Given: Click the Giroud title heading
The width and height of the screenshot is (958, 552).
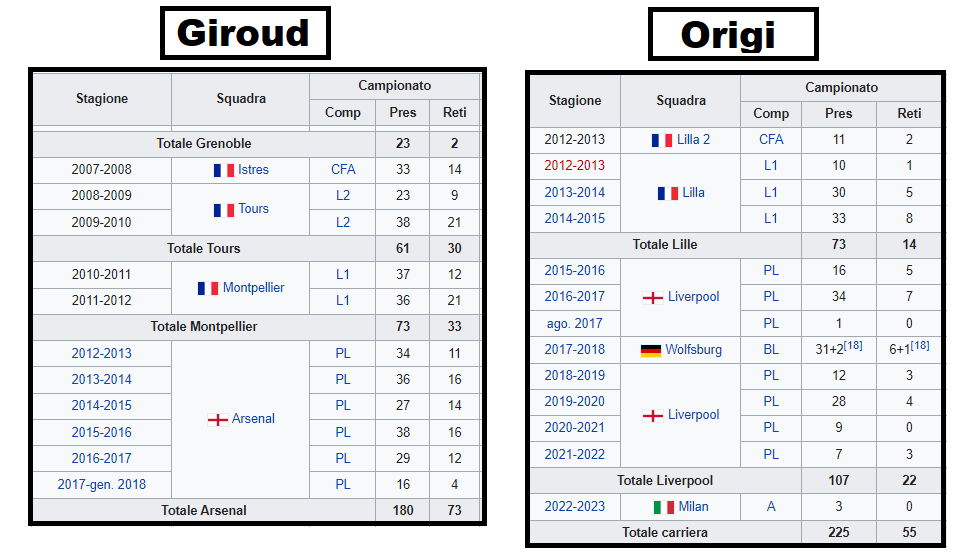Looking at the screenshot, I should point(243,35).
